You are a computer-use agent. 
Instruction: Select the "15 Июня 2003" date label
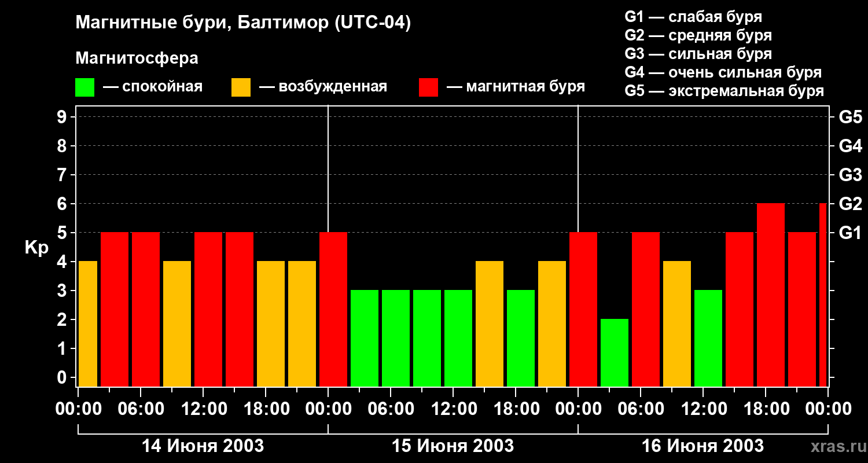pyautogui.click(x=453, y=446)
